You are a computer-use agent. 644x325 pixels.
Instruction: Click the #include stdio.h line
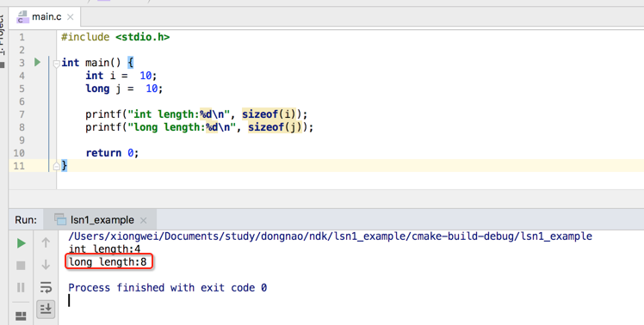[115, 37]
